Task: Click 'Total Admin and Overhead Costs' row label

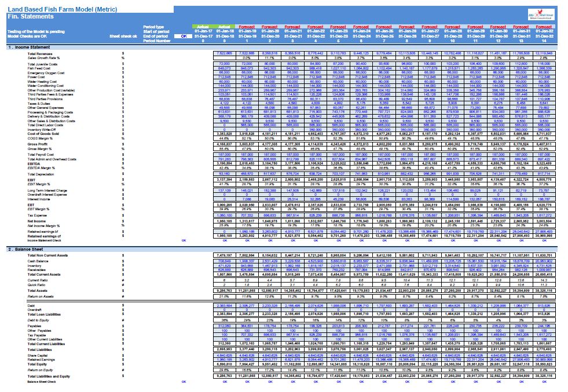Action: pos(52,159)
